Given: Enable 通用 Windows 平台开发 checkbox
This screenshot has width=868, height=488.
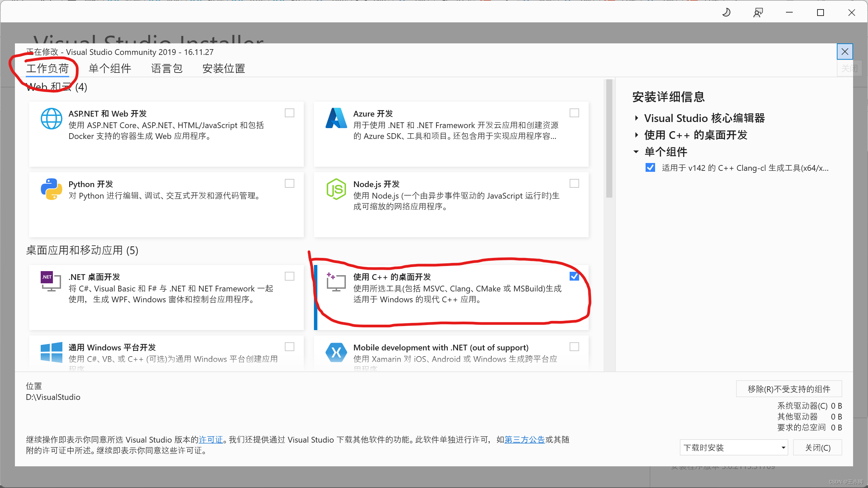Looking at the screenshot, I should [x=289, y=347].
